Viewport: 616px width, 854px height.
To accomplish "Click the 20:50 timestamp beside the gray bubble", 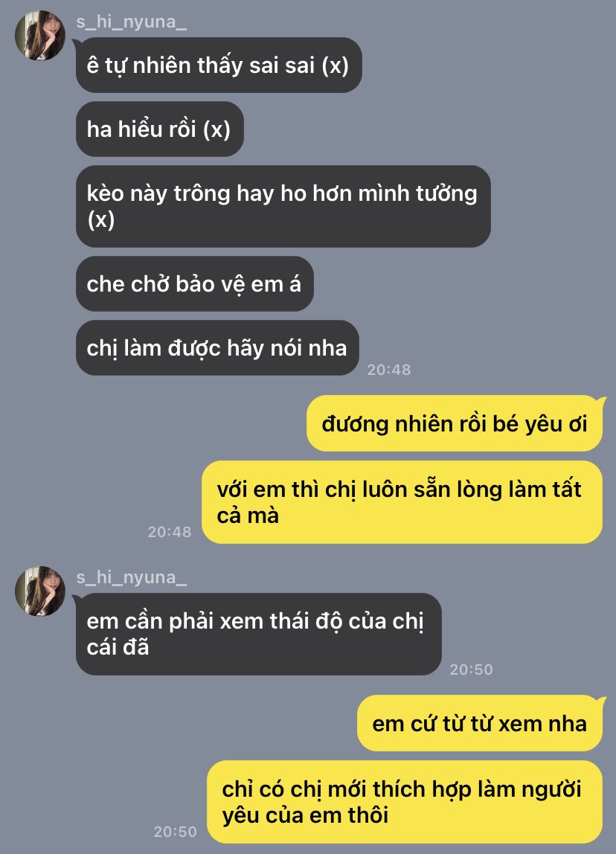I will 471,670.
